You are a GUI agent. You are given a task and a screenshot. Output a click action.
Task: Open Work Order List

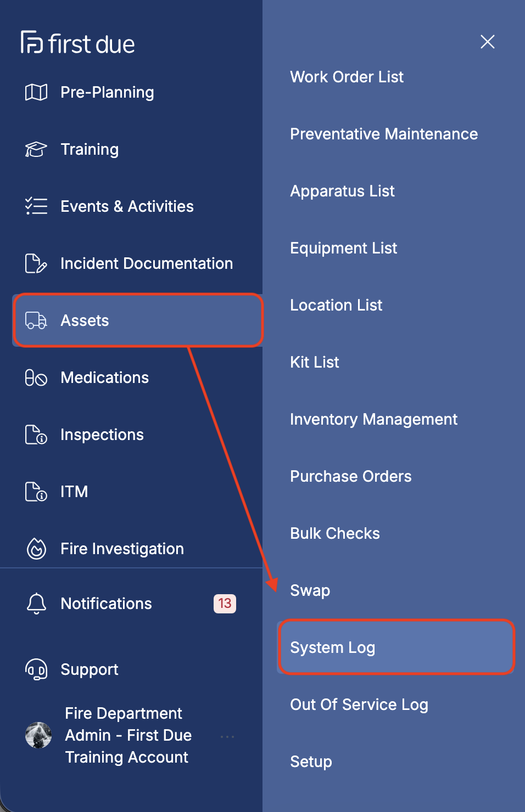click(347, 77)
